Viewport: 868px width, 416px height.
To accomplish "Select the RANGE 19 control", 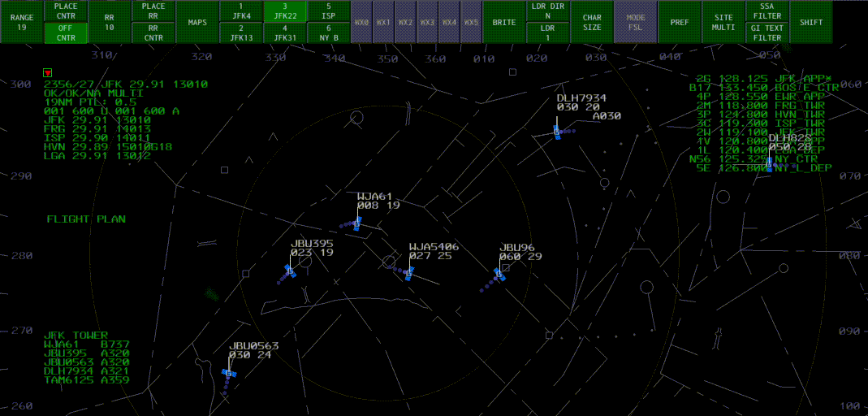I will coord(22,22).
